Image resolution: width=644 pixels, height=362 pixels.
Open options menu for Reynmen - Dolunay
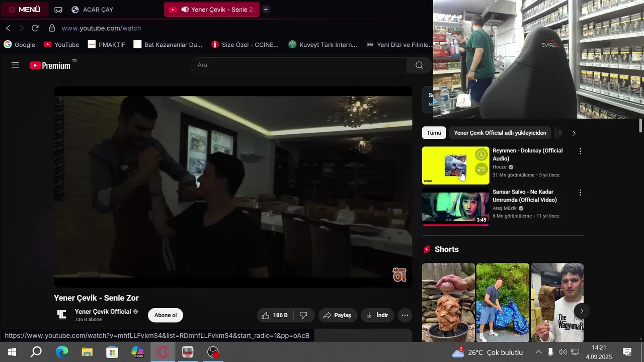pos(580,151)
